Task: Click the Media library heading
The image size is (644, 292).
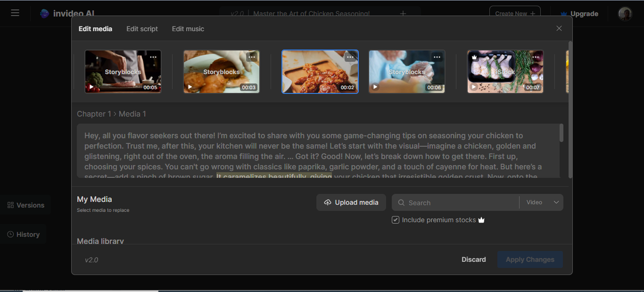Action: tap(101, 241)
